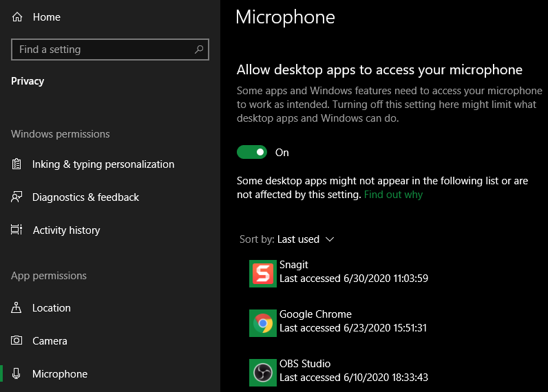Click the Microphone icon in sidebar
Image resolution: width=548 pixels, height=392 pixels.
[17, 374]
